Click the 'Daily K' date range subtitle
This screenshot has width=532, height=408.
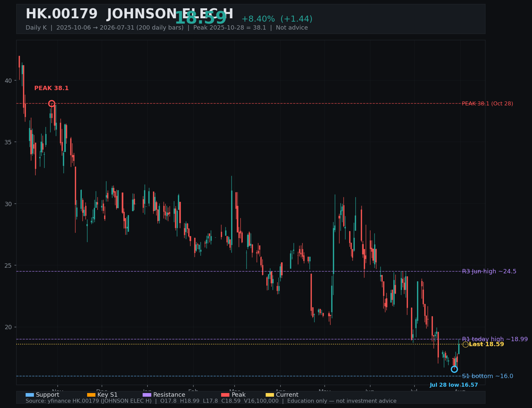pos(167,28)
